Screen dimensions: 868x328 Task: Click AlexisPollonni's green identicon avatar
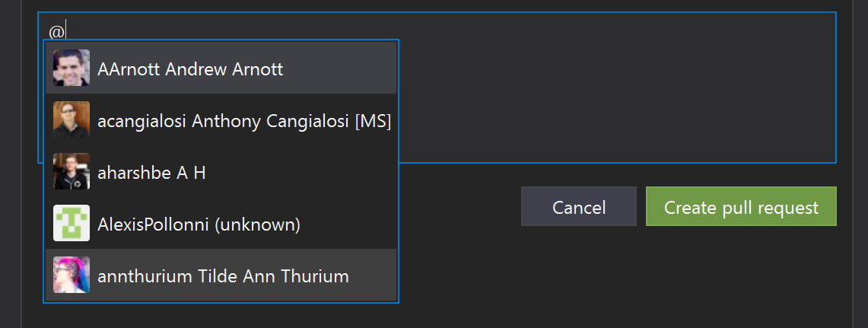click(x=72, y=223)
